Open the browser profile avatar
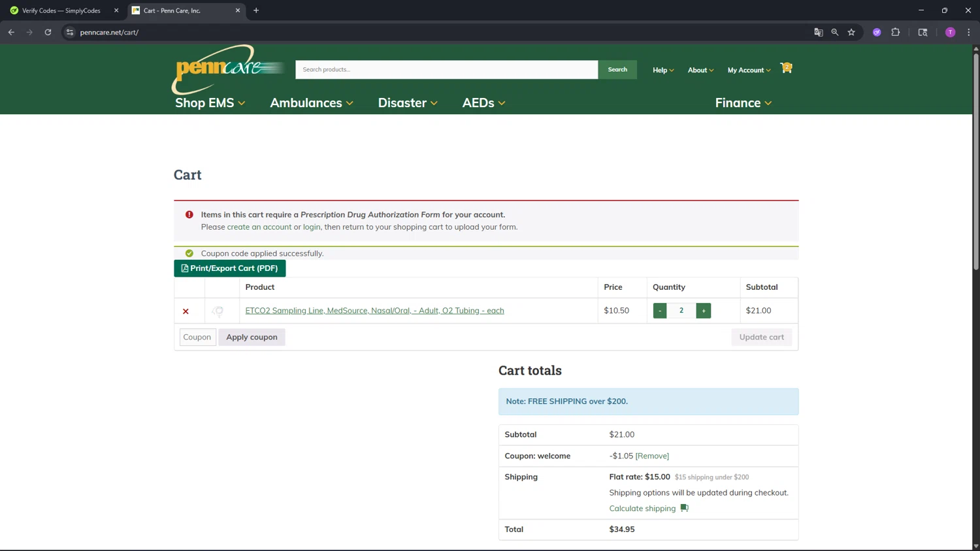980x551 pixels. [951, 32]
